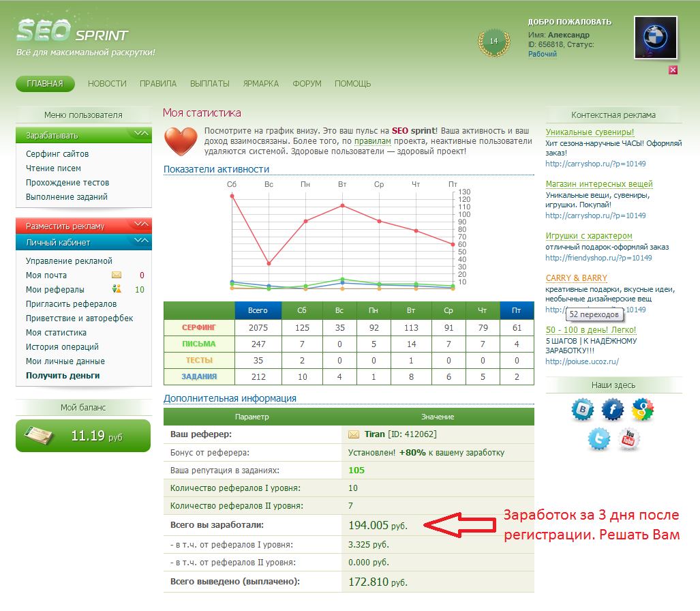
Task: Click the 172.810 руб. paid out value
Action: pyautogui.click(x=378, y=582)
